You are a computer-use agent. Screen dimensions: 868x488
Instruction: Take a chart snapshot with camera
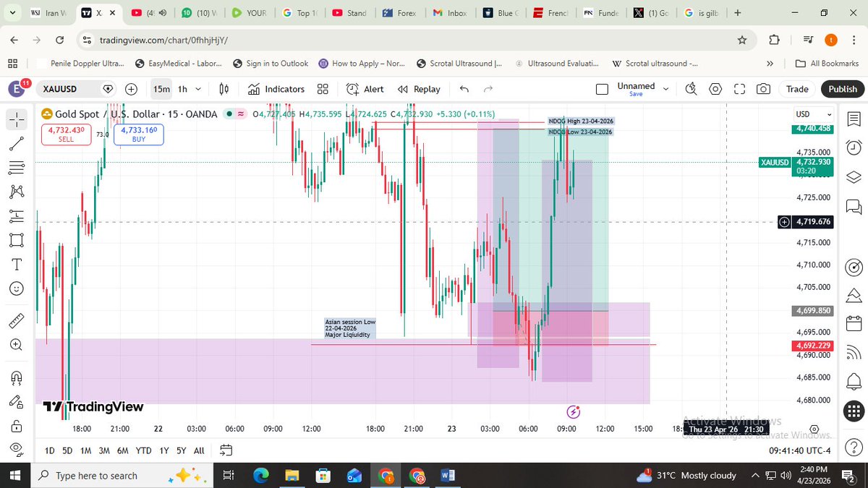pos(763,89)
